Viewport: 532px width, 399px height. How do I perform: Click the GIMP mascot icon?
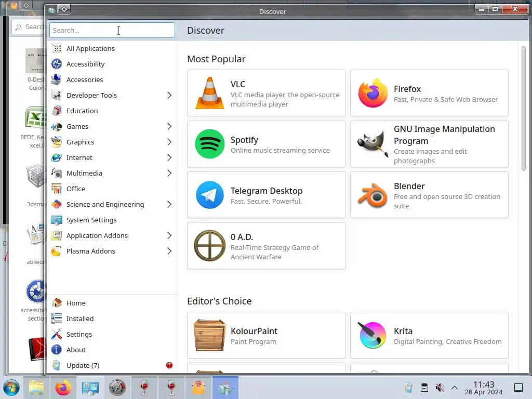(373, 144)
